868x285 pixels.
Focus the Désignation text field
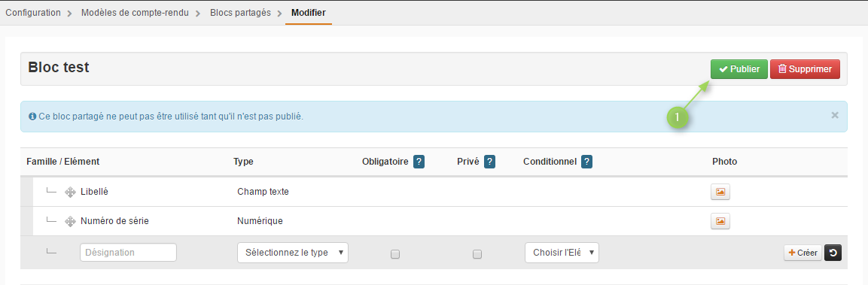(x=129, y=253)
